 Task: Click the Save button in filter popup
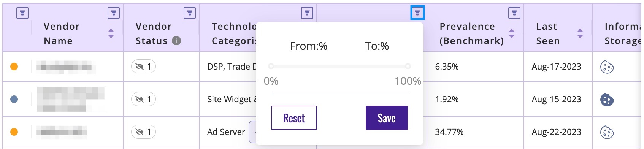[x=387, y=118]
